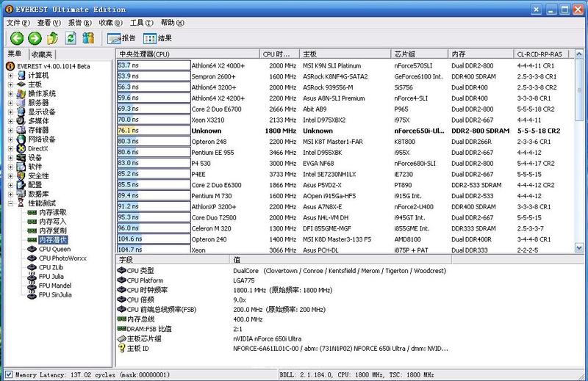588x381 pixels.
Task: Open the 帮助(H) menu
Action: click(173, 23)
